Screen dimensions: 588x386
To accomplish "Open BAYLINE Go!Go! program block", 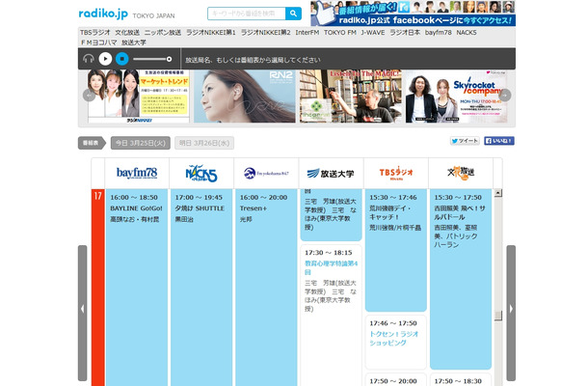I will pyautogui.click(x=137, y=288).
